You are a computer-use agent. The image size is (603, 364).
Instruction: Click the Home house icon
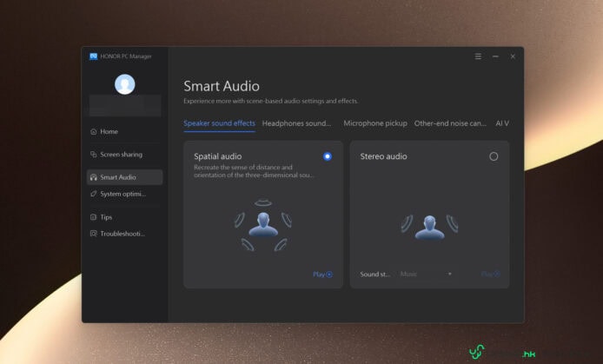pos(94,131)
